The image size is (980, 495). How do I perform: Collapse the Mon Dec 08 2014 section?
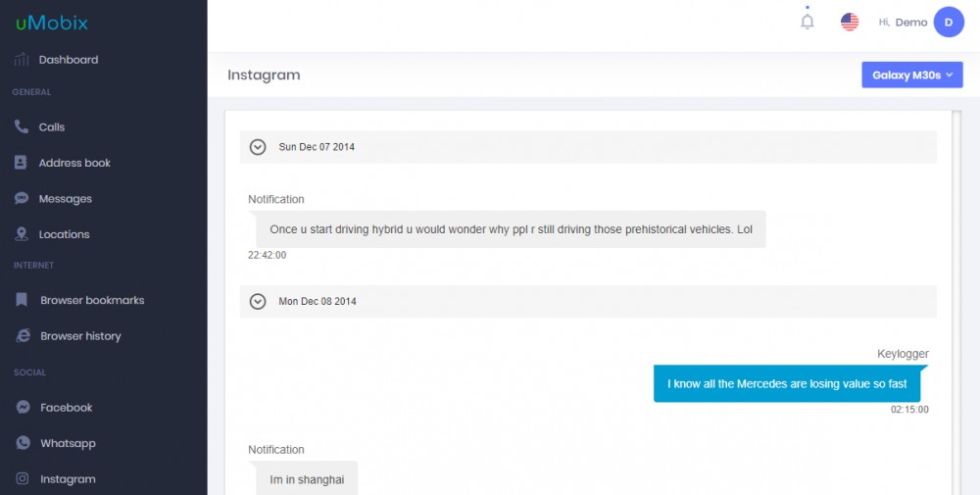[x=258, y=301]
